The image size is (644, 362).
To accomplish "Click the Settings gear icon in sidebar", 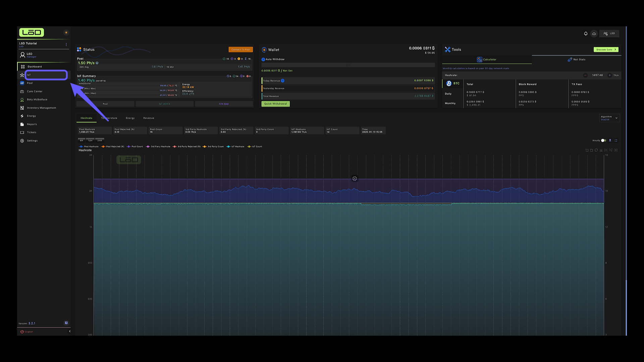I will [x=22, y=141].
